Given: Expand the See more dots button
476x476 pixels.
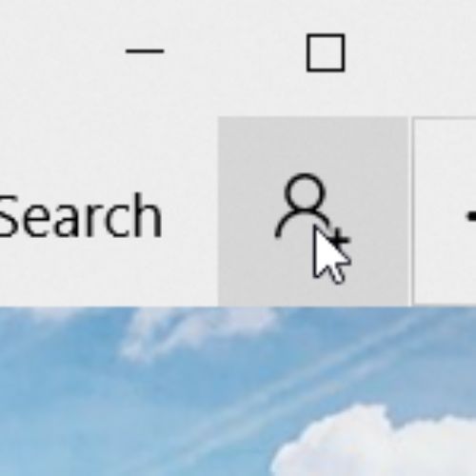Looking at the screenshot, I should 471,217.
